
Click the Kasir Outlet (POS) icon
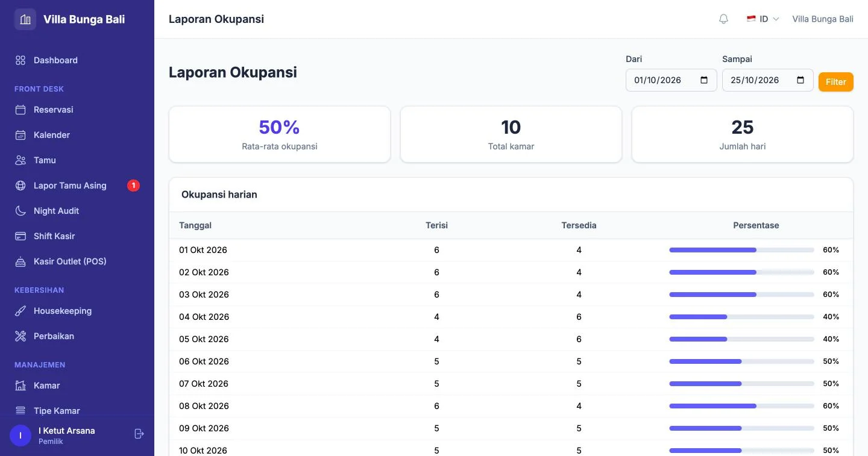tap(20, 261)
